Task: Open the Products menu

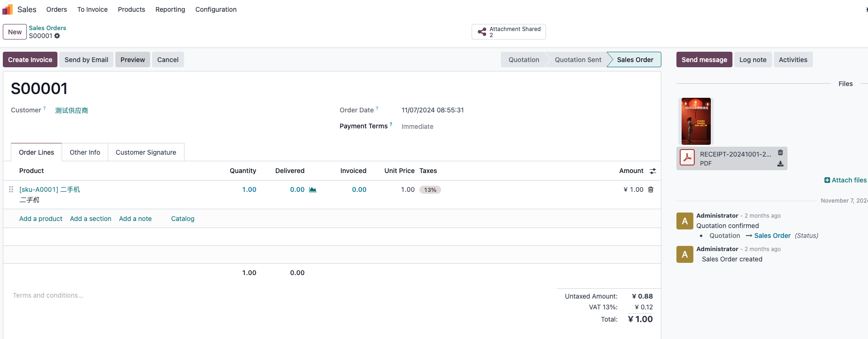Action: 131,9
